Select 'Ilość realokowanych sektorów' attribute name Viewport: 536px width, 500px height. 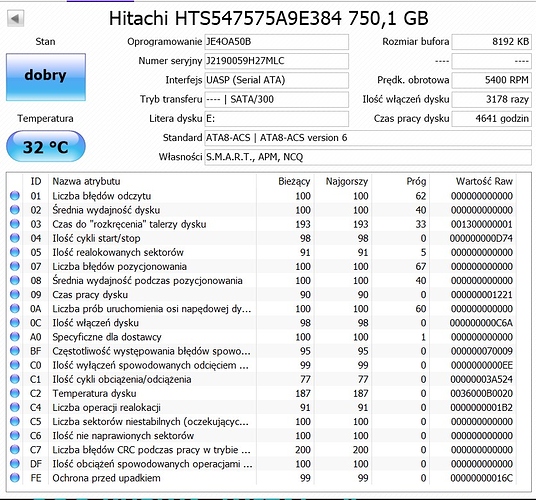tap(118, 252)
